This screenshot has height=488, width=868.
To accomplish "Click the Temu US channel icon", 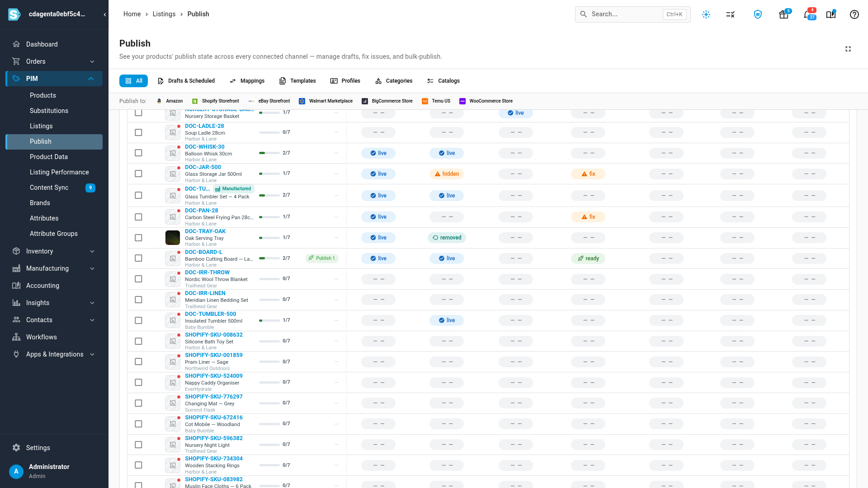I will click(x=425, y=101).
